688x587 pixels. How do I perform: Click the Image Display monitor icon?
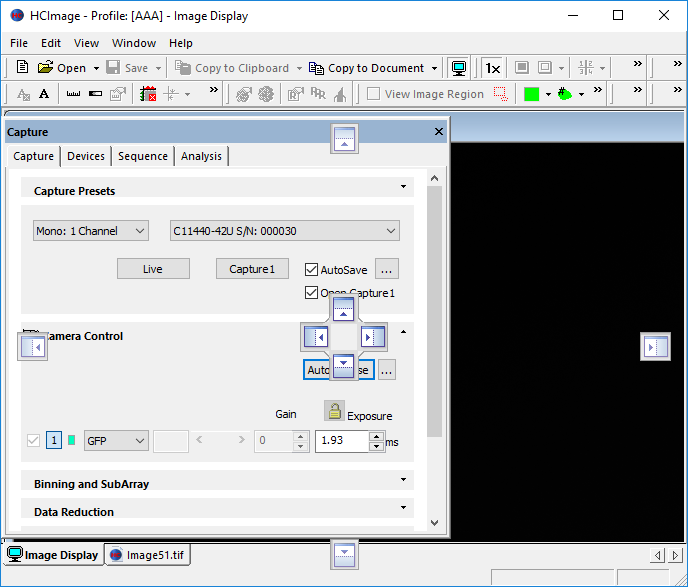point(458,68)
